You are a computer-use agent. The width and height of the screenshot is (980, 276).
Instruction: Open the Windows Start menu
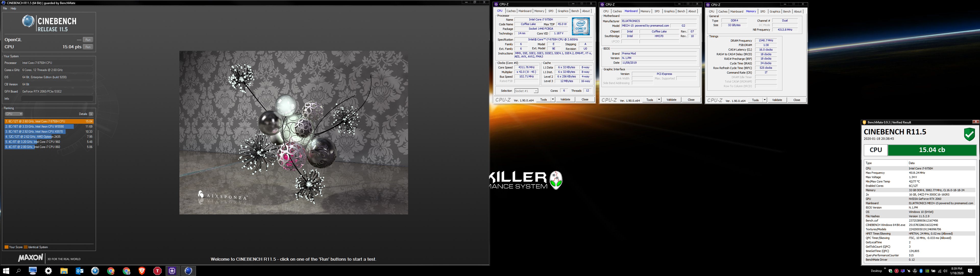pos(6,271)
